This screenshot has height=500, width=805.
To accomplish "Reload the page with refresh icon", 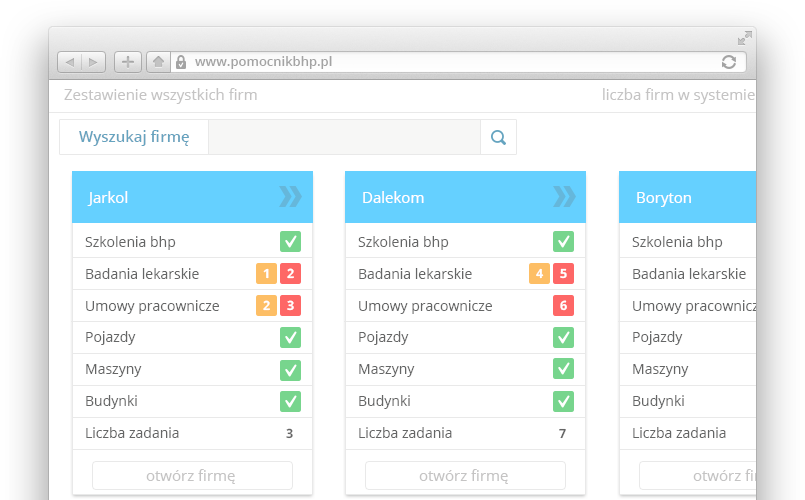I will click(729, 62).
